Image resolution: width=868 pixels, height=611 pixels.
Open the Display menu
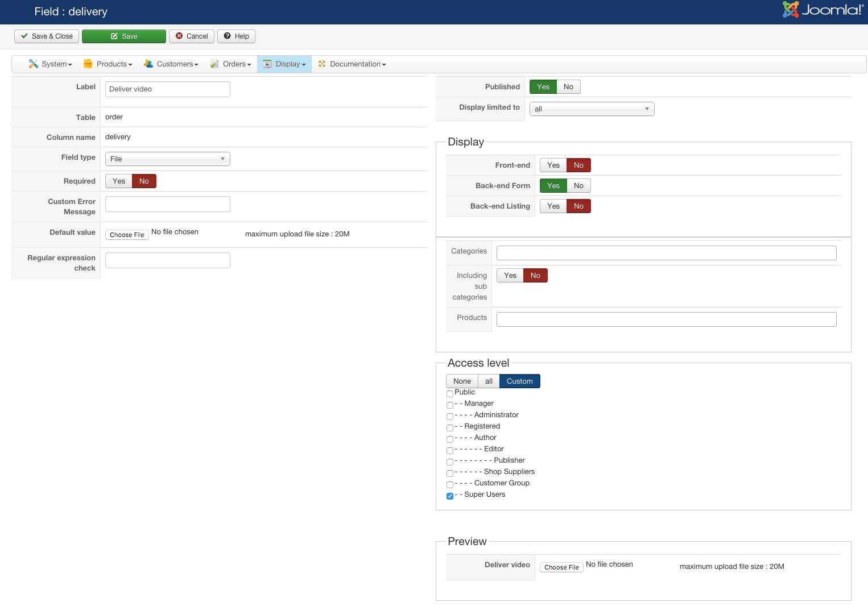tap(284, 64)
